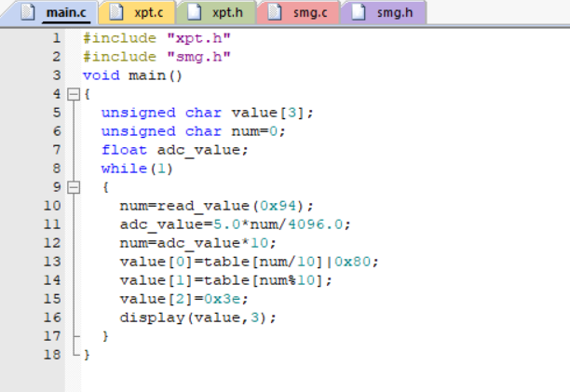The height and width of the screenshot is (392, 570).
Task: Click the file icon on xpt.c tab
Action: 116,11
